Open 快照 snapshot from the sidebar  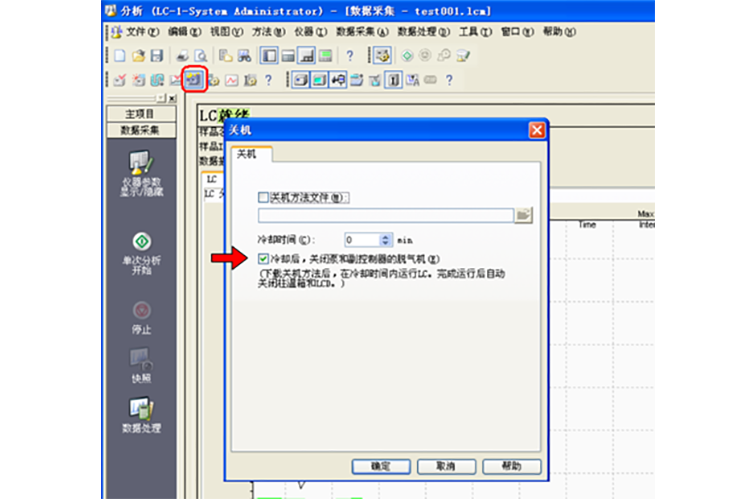tap(142, 358)
